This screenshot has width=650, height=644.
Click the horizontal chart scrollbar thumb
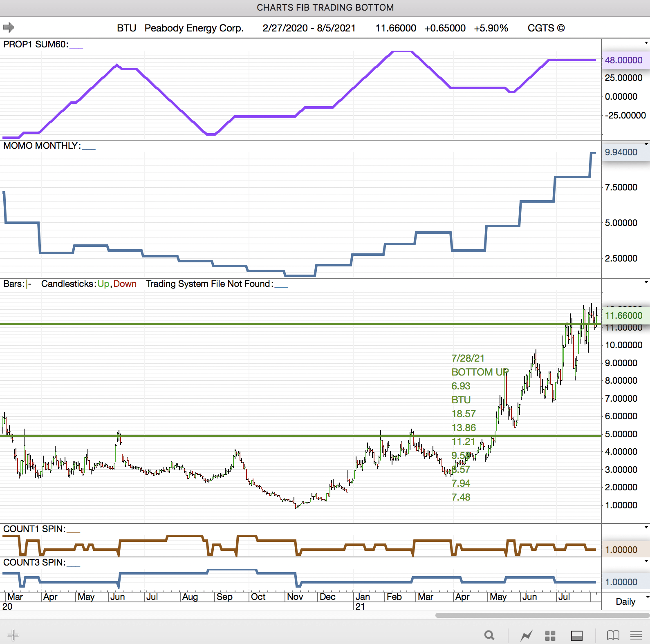tap(542, 615)
